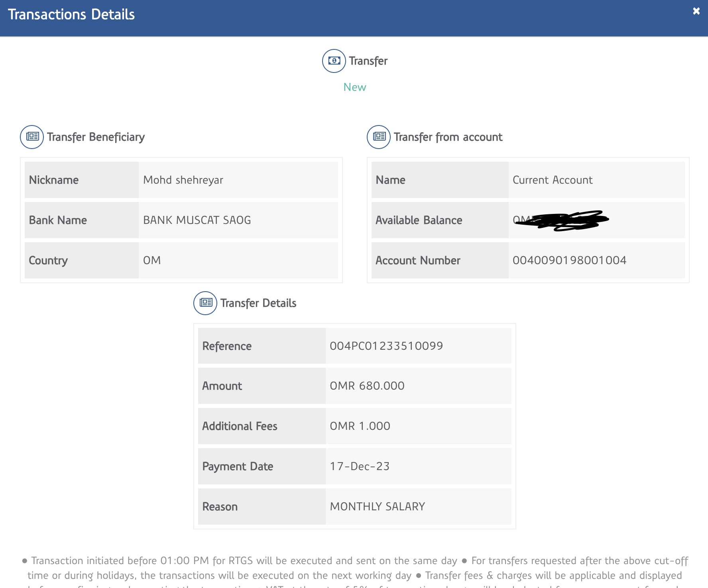Image resolution: width=708 pixels, height=588 pixels.
Task: Click the OMR 1.000 additional fees value
Action: pos(360,426)
